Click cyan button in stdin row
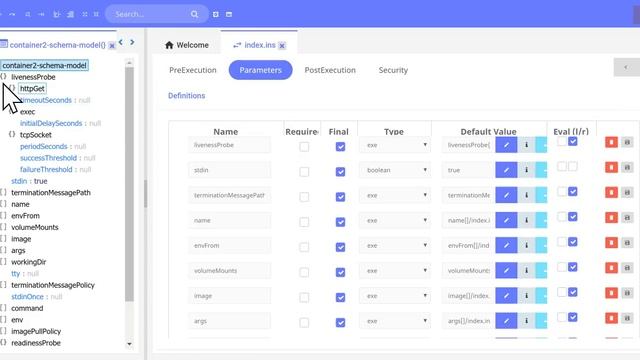 [x=541, y=170]
